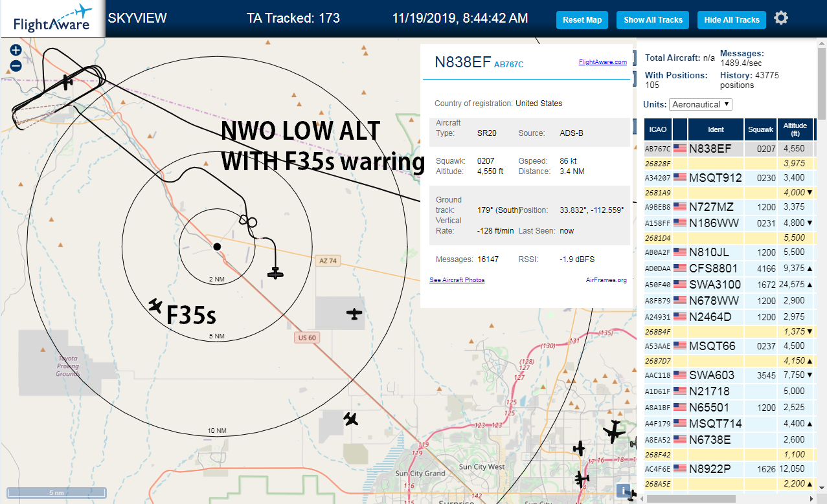
Task: Click US flag in N8922P row
Action: (x=679, y=469)
